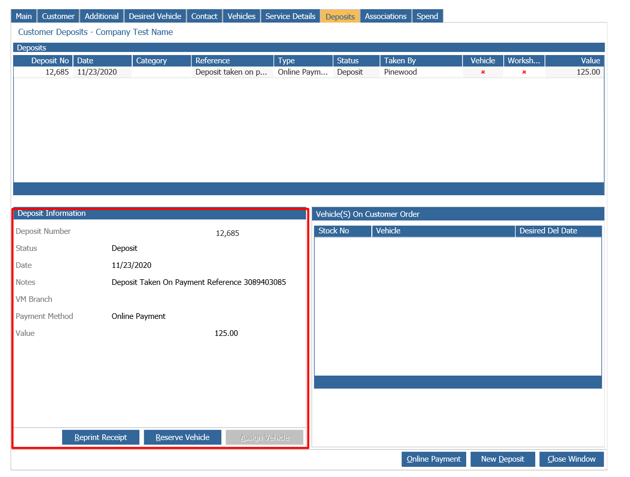Click the Category column header
Image resolution: width=630 pixels, height=477 pixels.
coord(162,61)
